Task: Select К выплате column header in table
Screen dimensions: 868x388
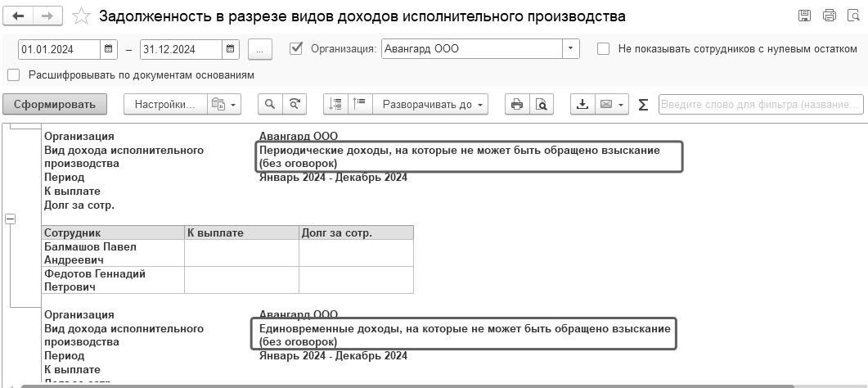Action: tap(241, 232)
